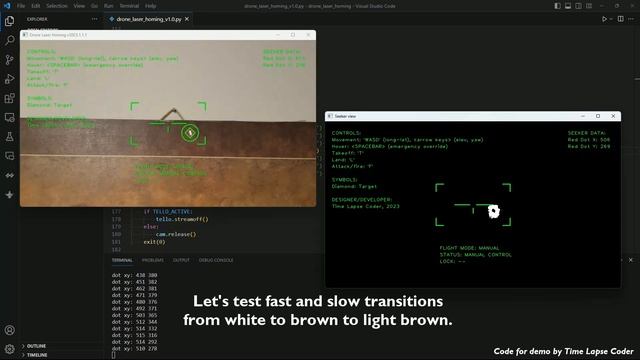
Task: Open the Source Control view icon
Action: coord(9,60)
